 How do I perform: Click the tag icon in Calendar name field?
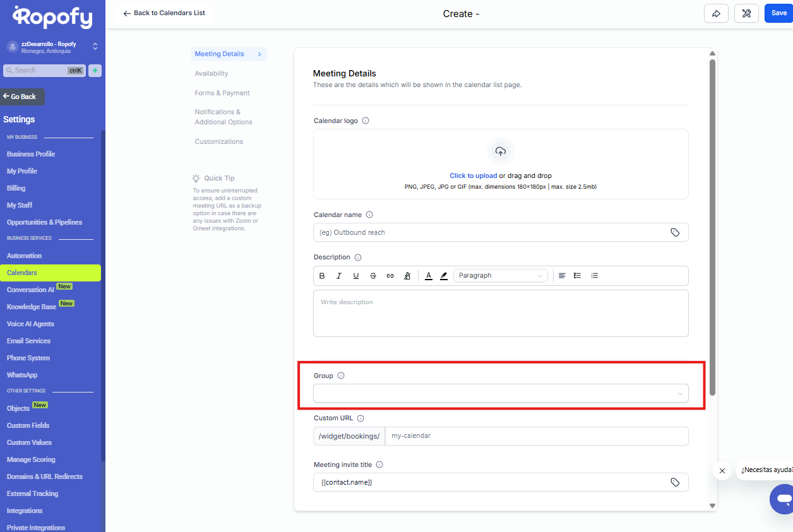tap(675, 232)
